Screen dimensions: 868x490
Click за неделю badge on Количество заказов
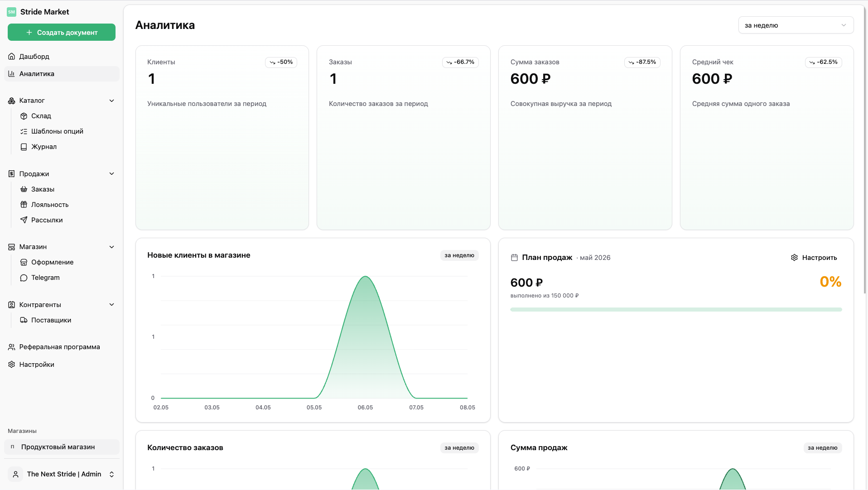tap(459, 448)
